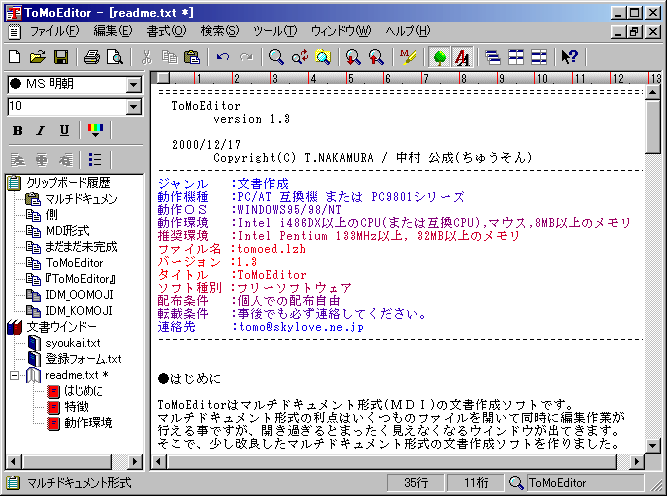Align text center button

pos(42,160)
